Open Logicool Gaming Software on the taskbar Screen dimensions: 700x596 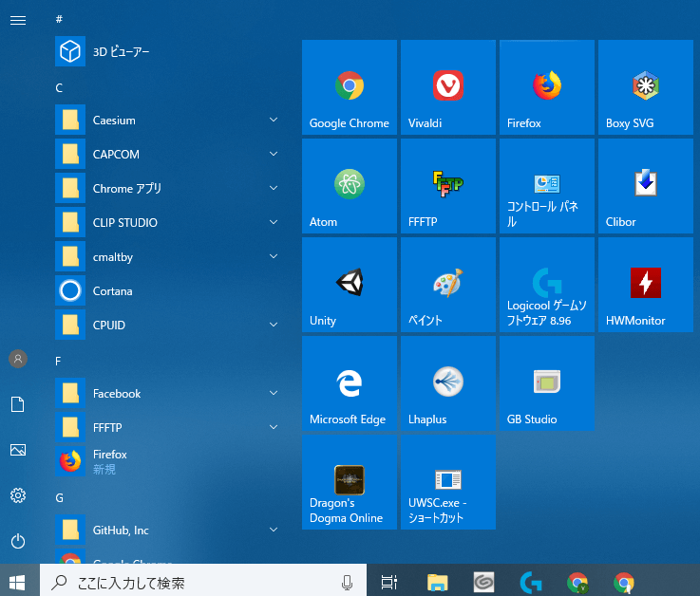(531, 582)
